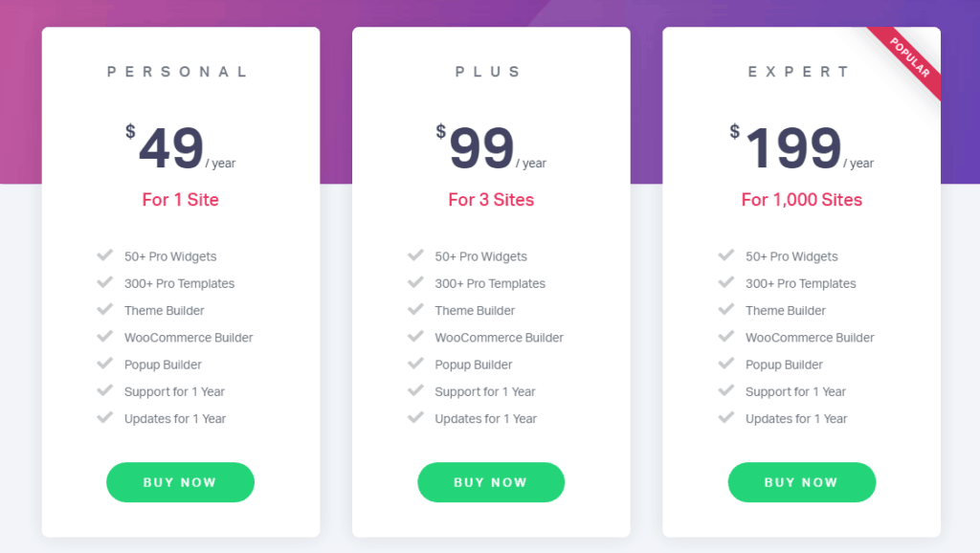Select the Expert plan heading
The height and width of the screenshot is (553, 980).
tap(799, 72)
